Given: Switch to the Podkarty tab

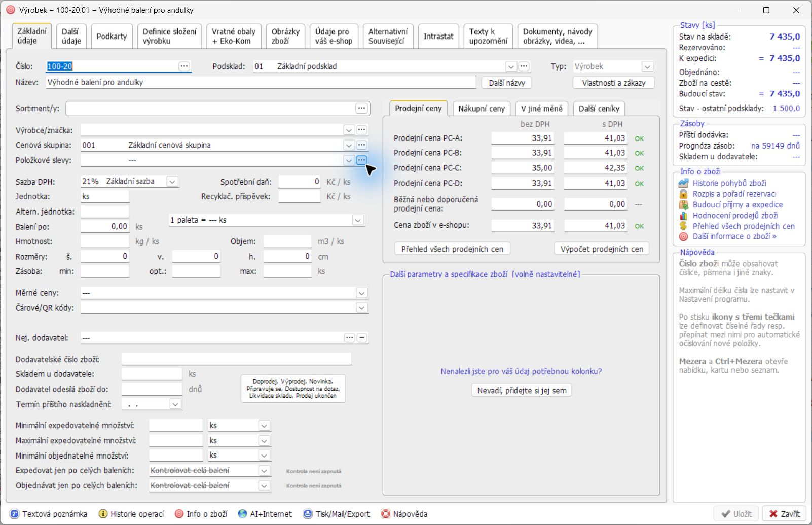Looking at the screenshot, I should coord(112,36).
